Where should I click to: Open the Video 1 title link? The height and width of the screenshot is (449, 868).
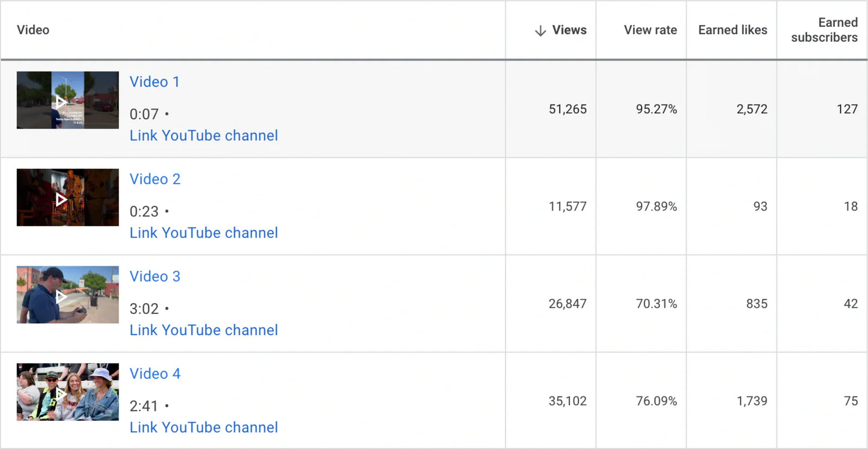tap(155, 82)
